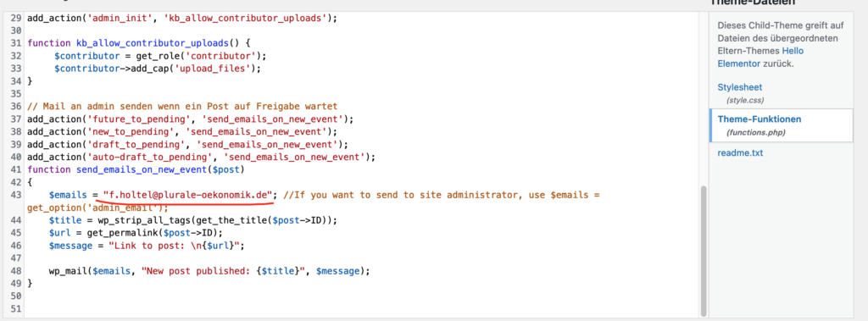868x321 pixels.
Task: Click the wp_mail call on line 48
Action: tap(209, 272)
